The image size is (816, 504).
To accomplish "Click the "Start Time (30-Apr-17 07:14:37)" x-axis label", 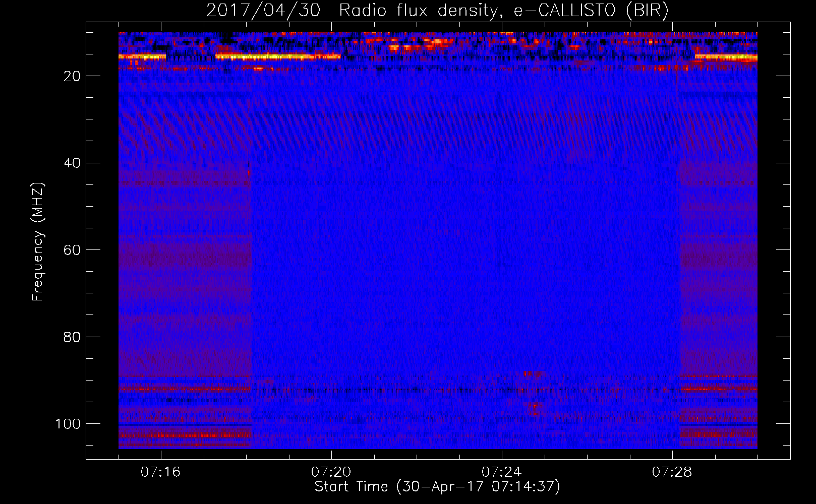I will pyautogui.click(x=437, y=487).
